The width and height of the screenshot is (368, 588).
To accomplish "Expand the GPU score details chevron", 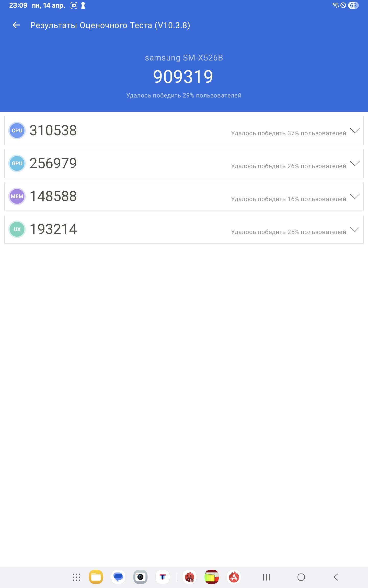I will coord(355,163).
